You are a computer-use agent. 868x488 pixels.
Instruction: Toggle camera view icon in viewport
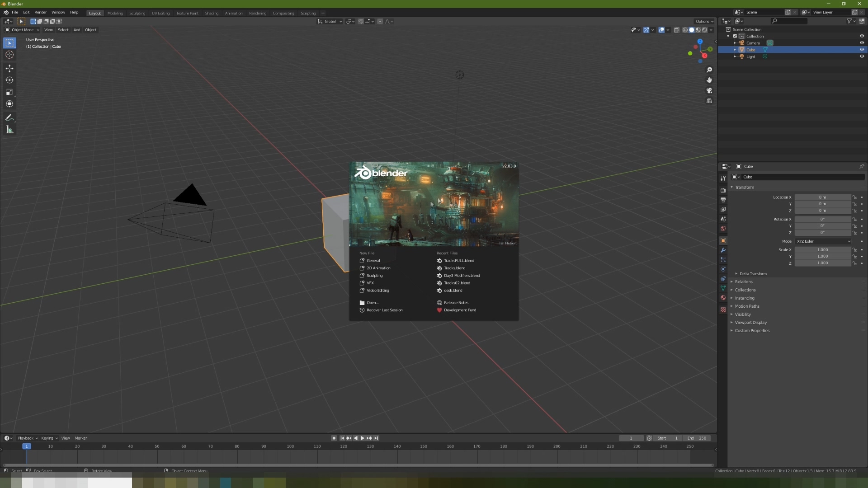[709, 90]
